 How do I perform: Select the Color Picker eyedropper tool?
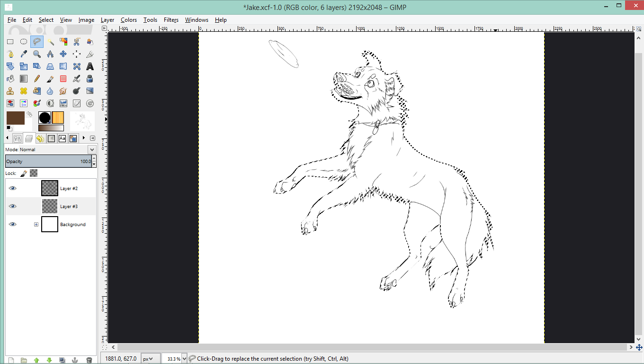[x=24, y=54]
